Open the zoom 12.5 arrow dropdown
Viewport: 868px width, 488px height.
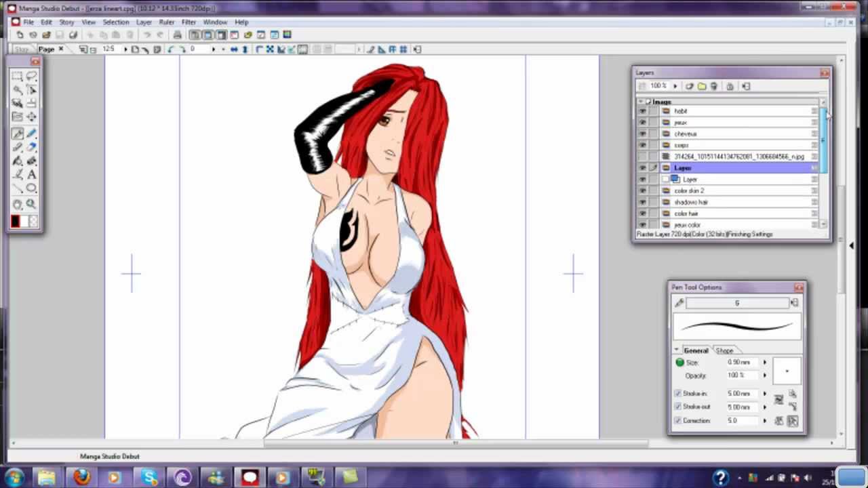[x=125, y=49]
